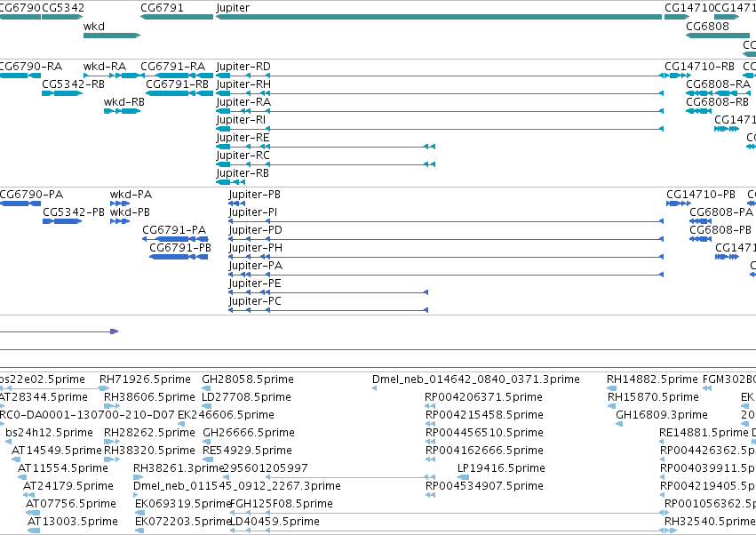Choose the Jupiter-RI transcript label
Image resolution: width=756 pixels, height=535 pixels.
(241, 120)
